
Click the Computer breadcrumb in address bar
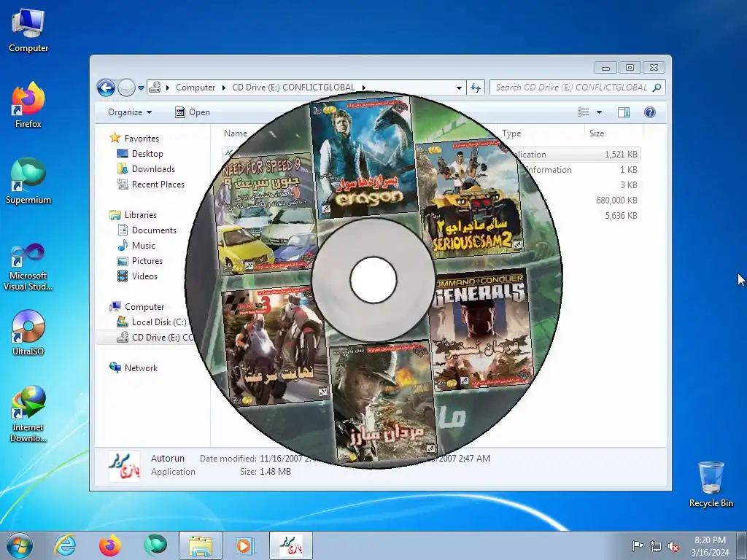click(196, 87)
